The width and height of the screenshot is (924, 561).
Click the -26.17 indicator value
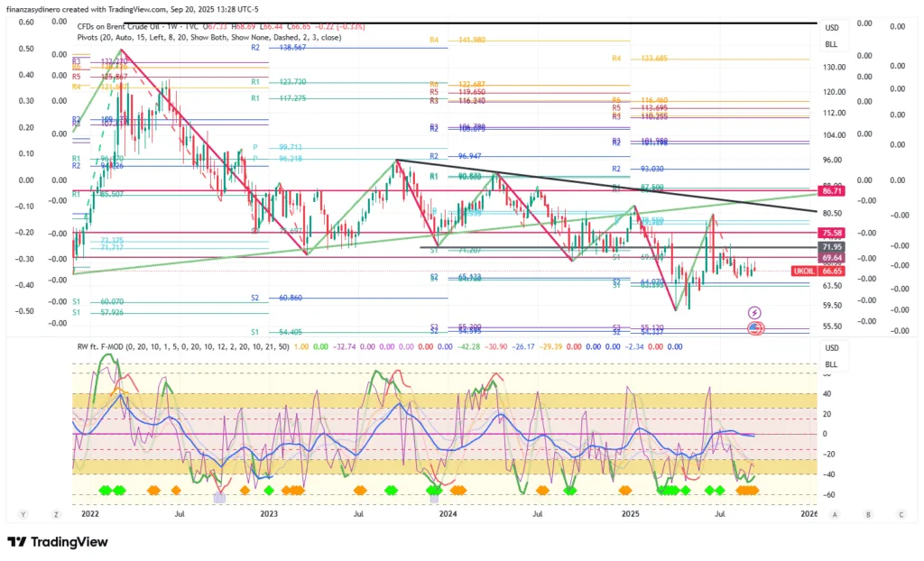click(x=523, y=346)
